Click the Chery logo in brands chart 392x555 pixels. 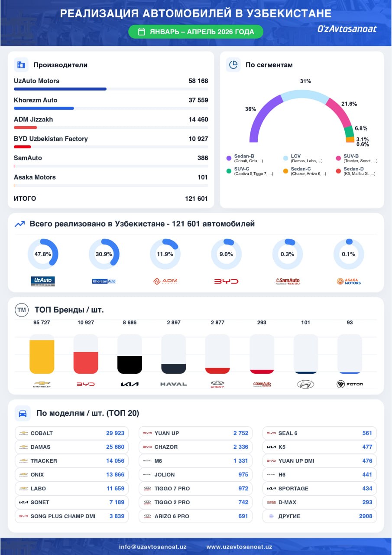(x=217, y=384)
